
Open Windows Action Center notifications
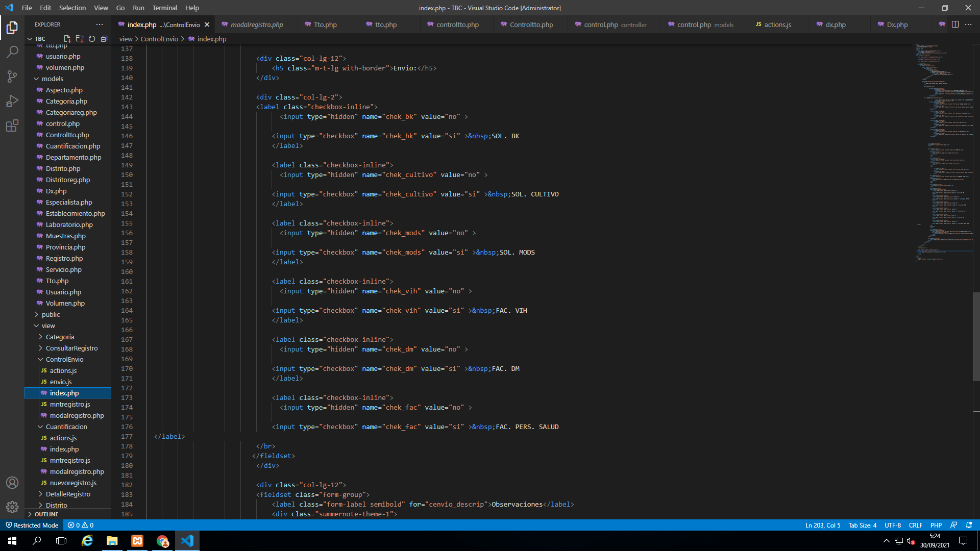963,541
